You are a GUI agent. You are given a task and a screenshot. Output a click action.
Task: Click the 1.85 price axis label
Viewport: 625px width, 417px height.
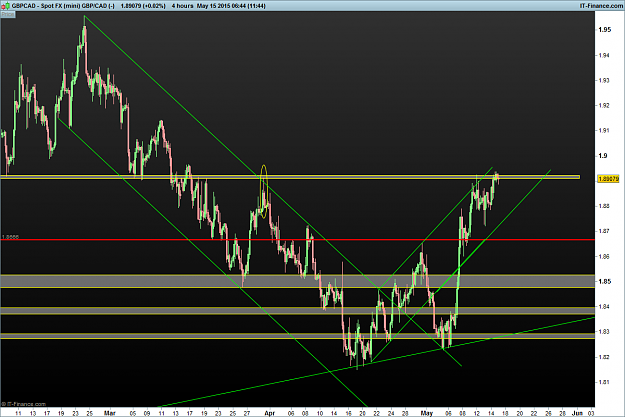(x=604, y=281)
